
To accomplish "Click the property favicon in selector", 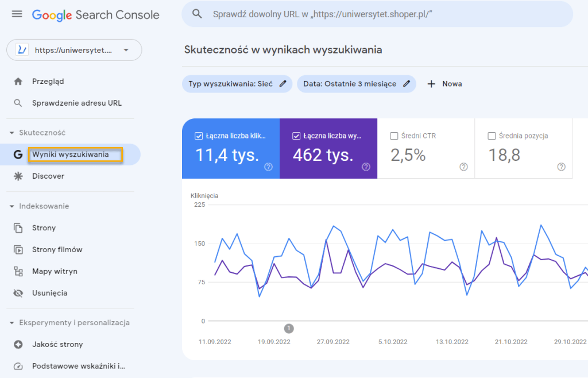I will click(x=22, y=50).
